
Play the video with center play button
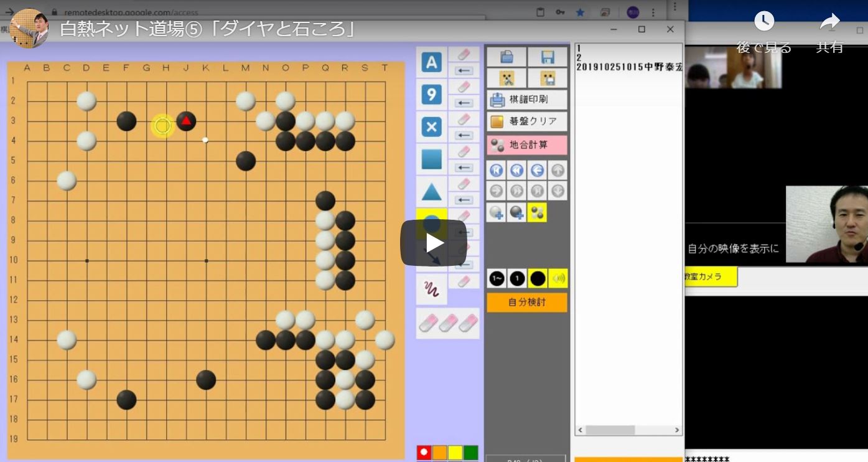(x=434, y=243)
